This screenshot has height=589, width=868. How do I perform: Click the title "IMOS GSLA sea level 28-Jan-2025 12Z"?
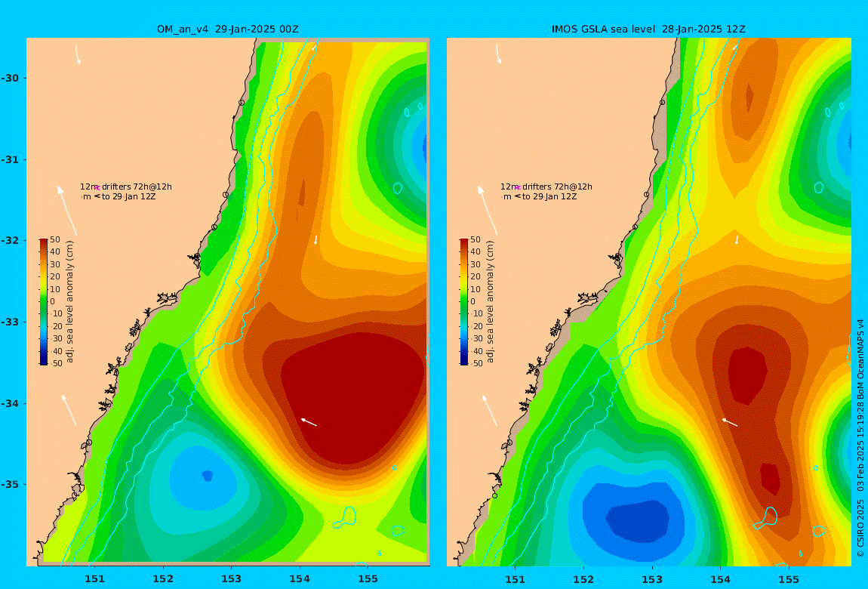(648, 29)
